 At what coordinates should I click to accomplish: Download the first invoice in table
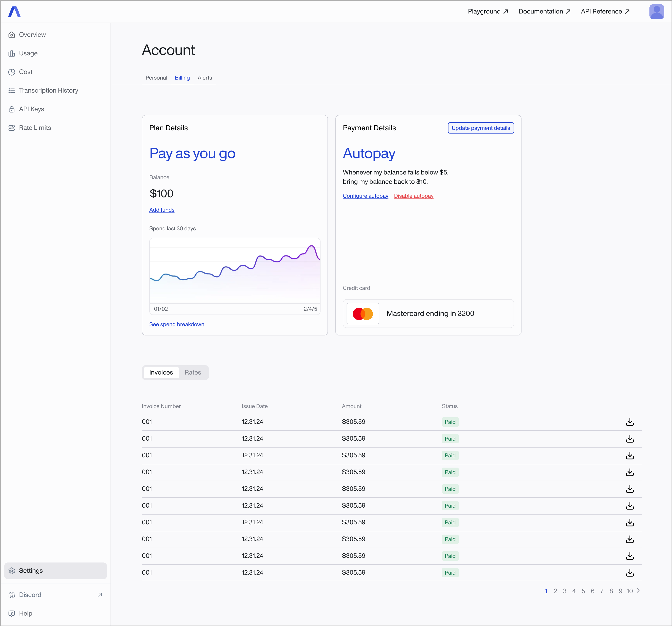pyautogui.click(x=629, y=422)
